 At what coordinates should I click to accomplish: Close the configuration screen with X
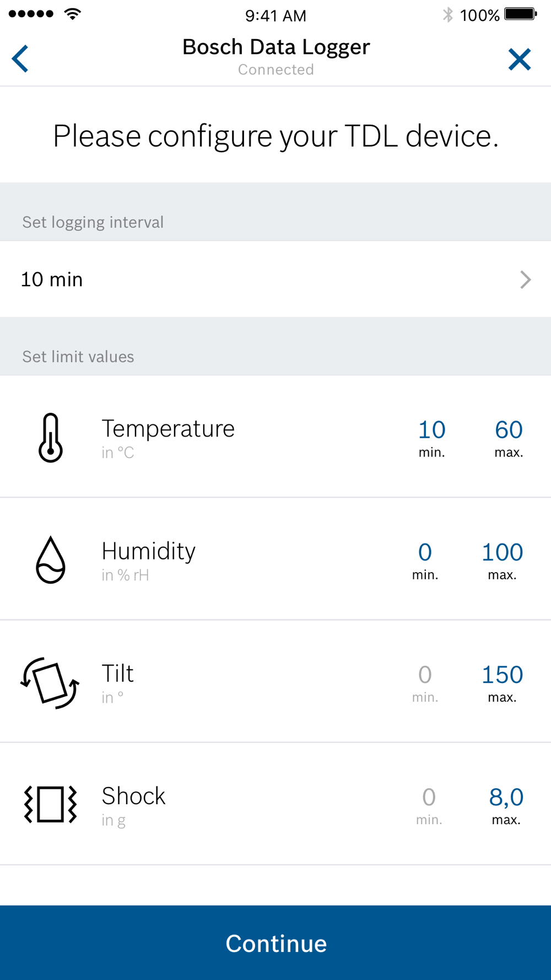[519, 60]
